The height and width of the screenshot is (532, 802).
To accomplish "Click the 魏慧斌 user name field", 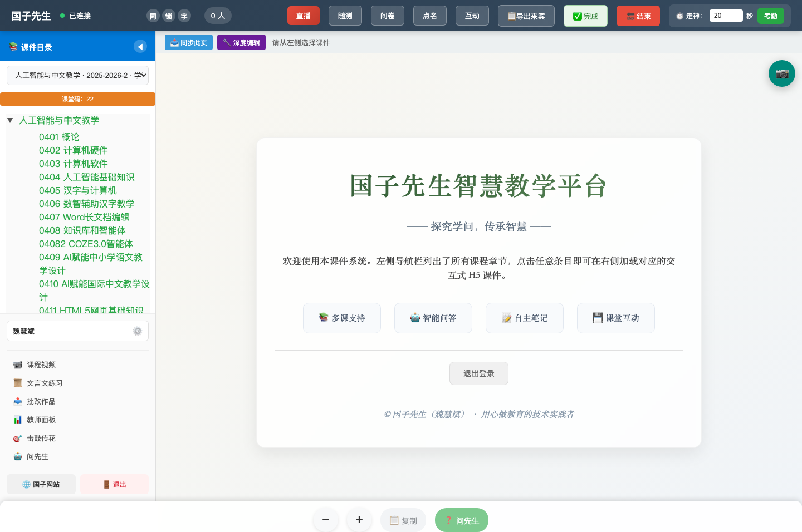I will pyautogui.click(x=77, y=331).
